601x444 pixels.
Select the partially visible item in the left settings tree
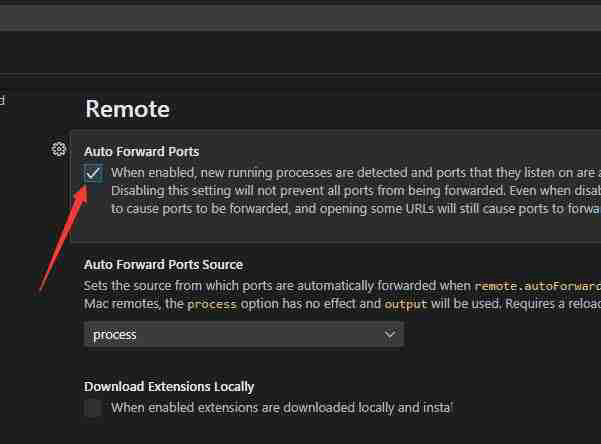tap(3, 100)
